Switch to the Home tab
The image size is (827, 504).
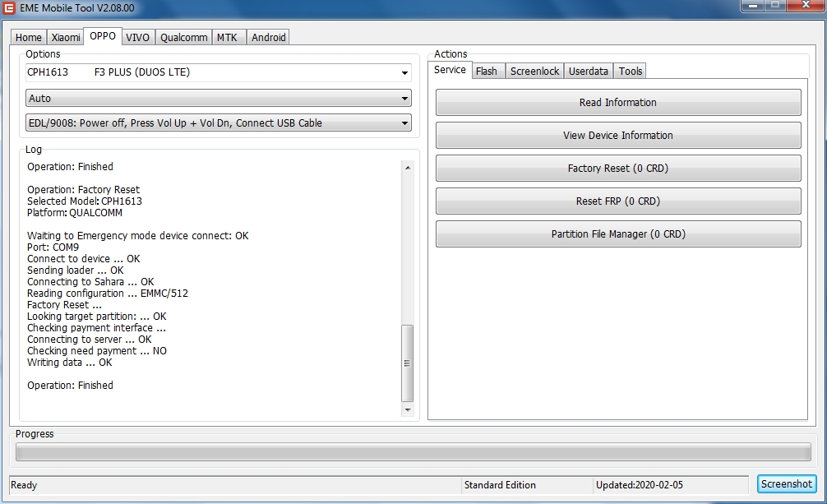tap(28, 38)
